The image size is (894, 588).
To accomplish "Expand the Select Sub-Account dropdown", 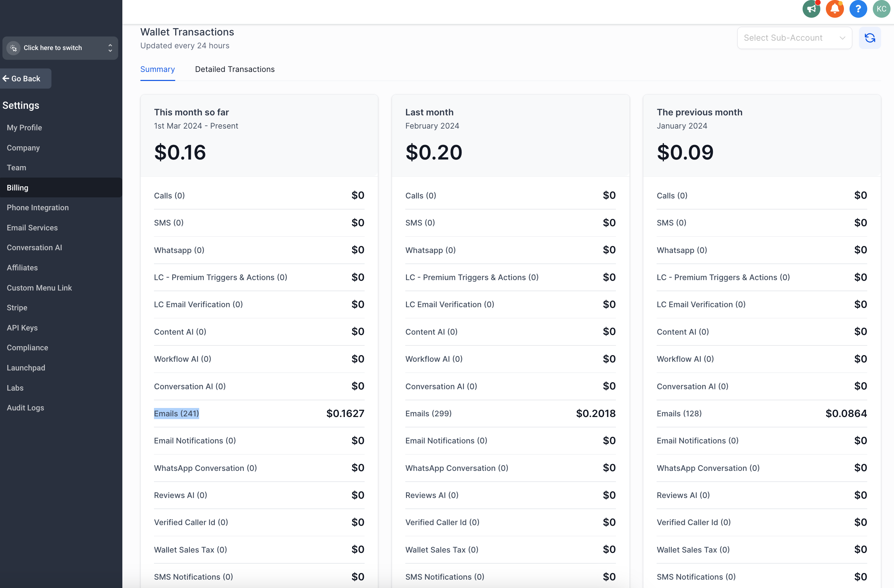I will pos(794,38).
